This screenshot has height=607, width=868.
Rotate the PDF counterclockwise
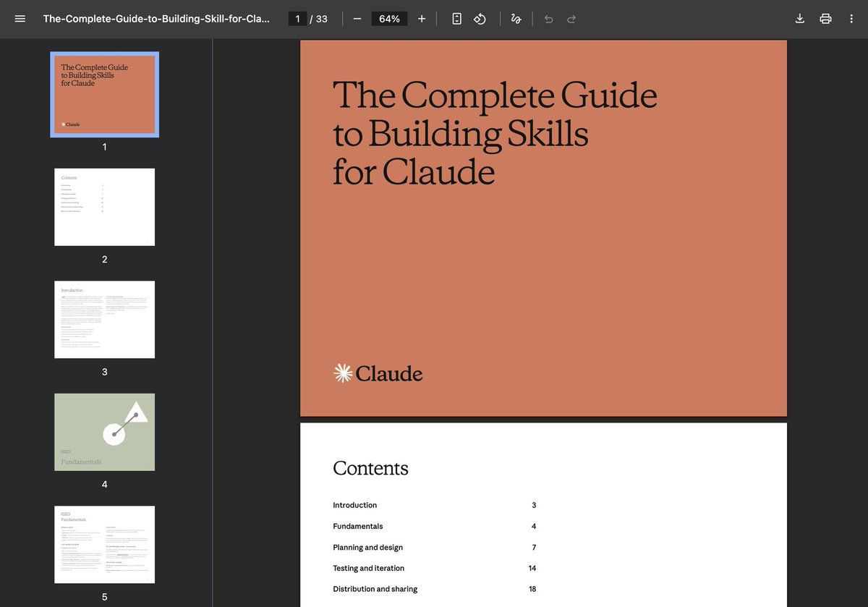point(480,19)
